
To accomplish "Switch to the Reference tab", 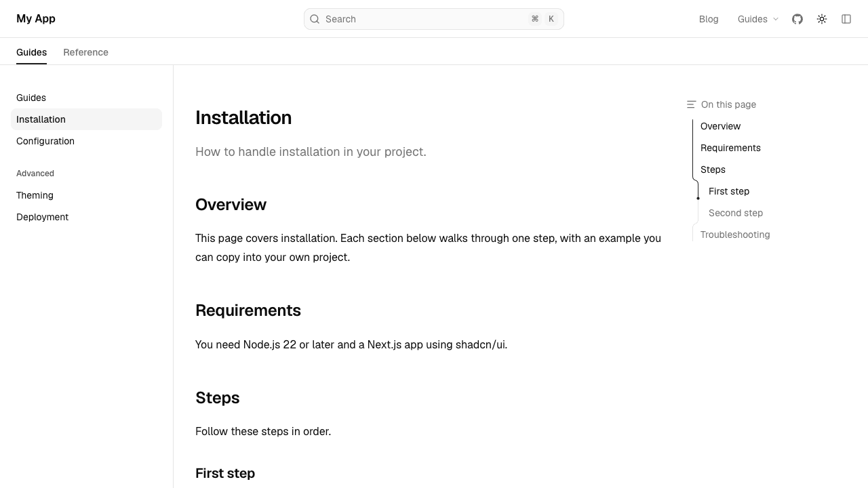I will [x=85, y=52].
